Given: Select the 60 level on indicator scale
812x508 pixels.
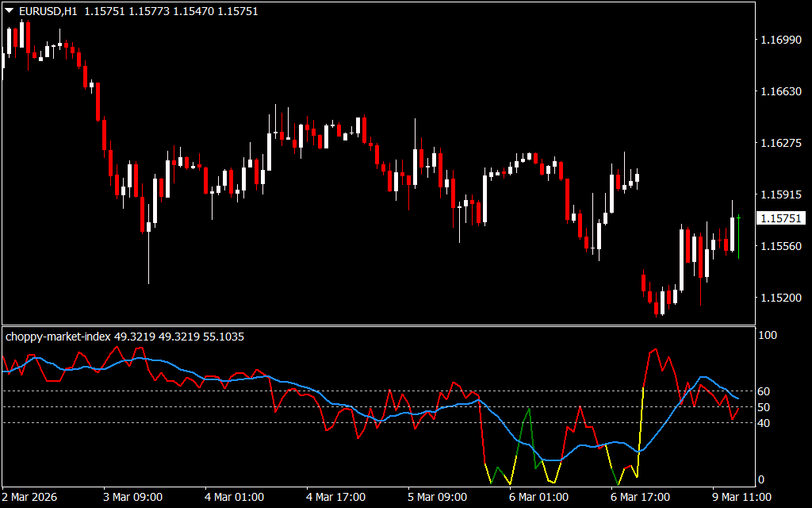Looking at the screenshot, I should [x=765, y=391].
